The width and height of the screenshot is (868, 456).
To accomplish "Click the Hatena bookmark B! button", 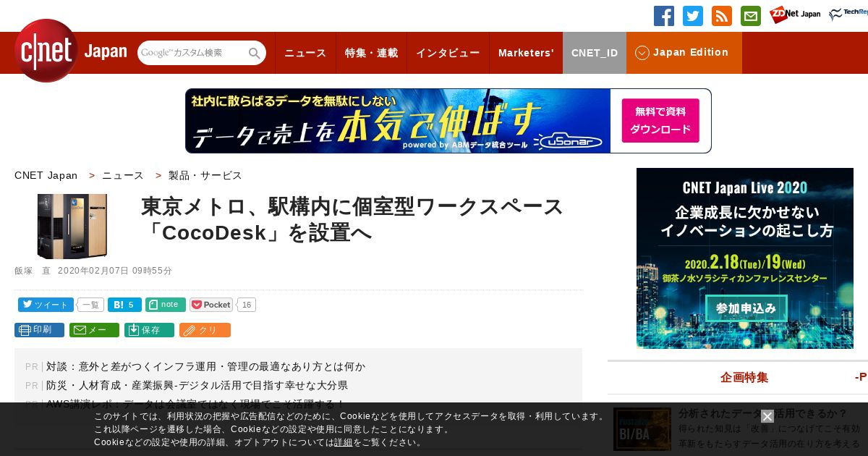I will (124, 305).
